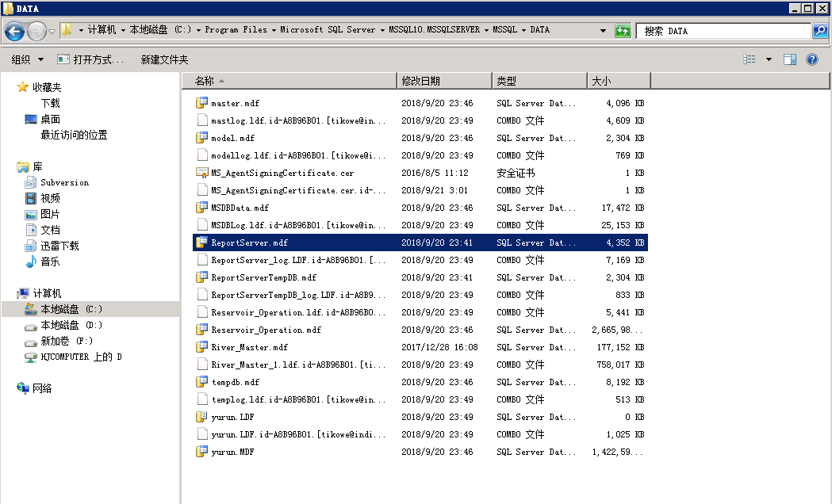Select yurun.LDF file icon
This screenshot has width=832, height=504.
[x=201, y=417]
